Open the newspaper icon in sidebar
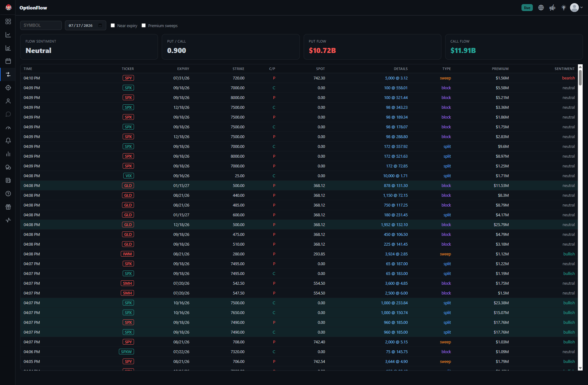Viewport: 588px width, 385px height. point(8,180)
